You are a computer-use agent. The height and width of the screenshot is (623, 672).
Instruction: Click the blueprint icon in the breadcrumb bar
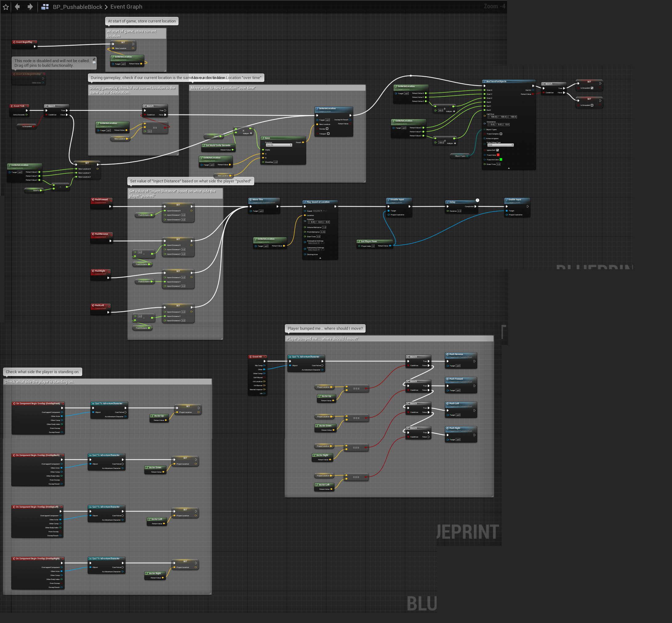click(x=45, y=7)
